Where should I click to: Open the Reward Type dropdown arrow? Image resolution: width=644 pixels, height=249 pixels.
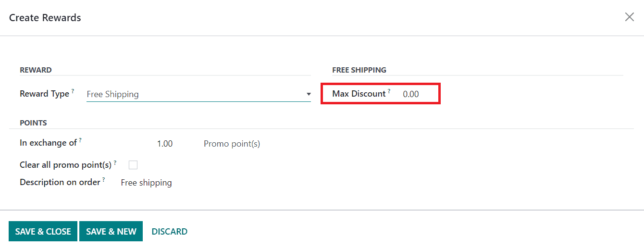(309, 94)
